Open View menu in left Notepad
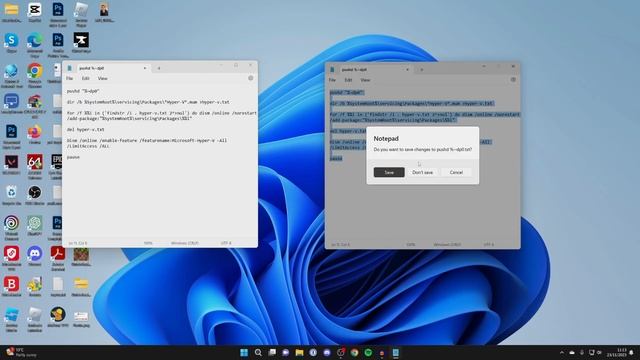The image size is (640, 360). click(102, 78)
